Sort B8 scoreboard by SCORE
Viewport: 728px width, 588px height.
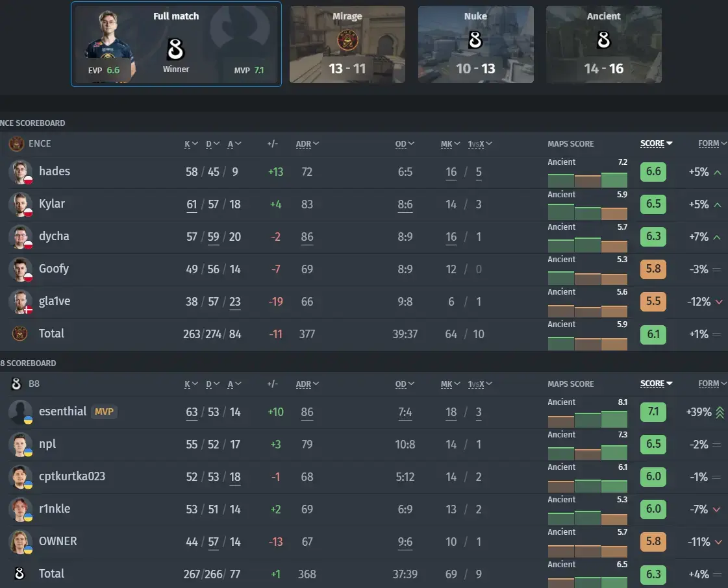pos(657,384)
